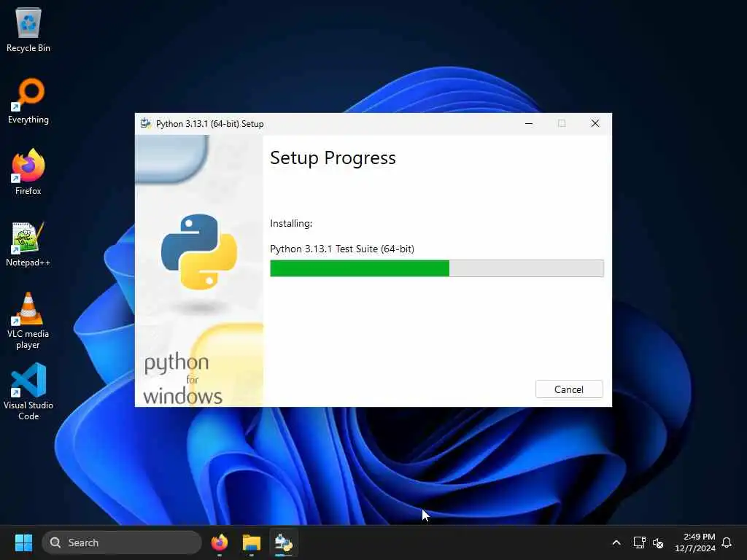The image size is (747, 560).
Task: Click the muted volume tray icon
Action: click(x=658, y=542)
